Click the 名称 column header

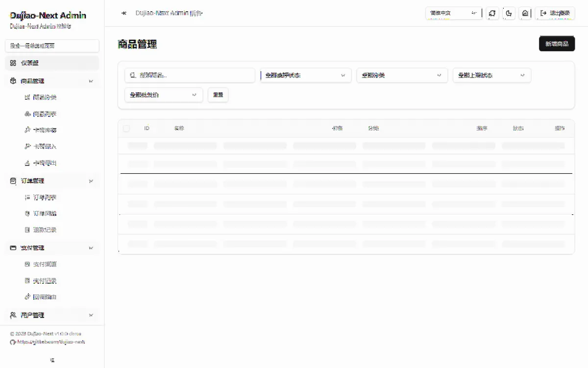pos(179,128)
